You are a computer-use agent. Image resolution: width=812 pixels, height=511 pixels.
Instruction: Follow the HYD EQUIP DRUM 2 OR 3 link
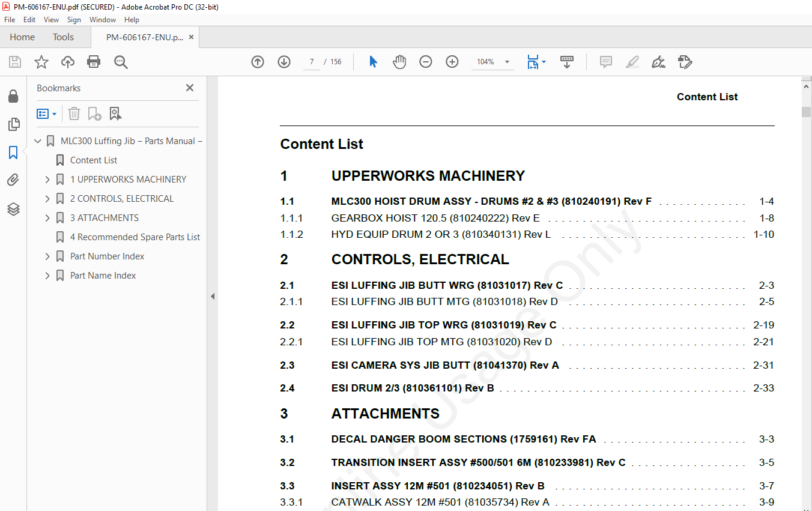[x=441, y=234]
